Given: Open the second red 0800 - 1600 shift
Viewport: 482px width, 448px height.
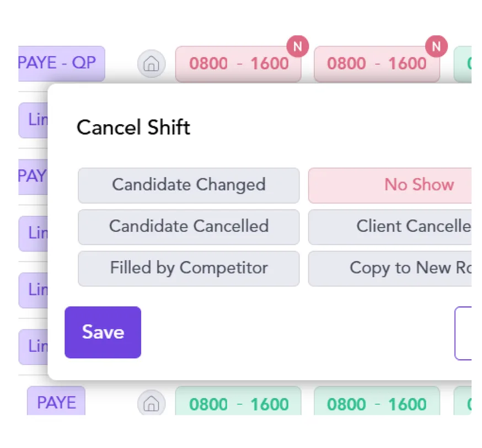Looking at the screenshot, I should pyautogui.click(x=377, y=64).
